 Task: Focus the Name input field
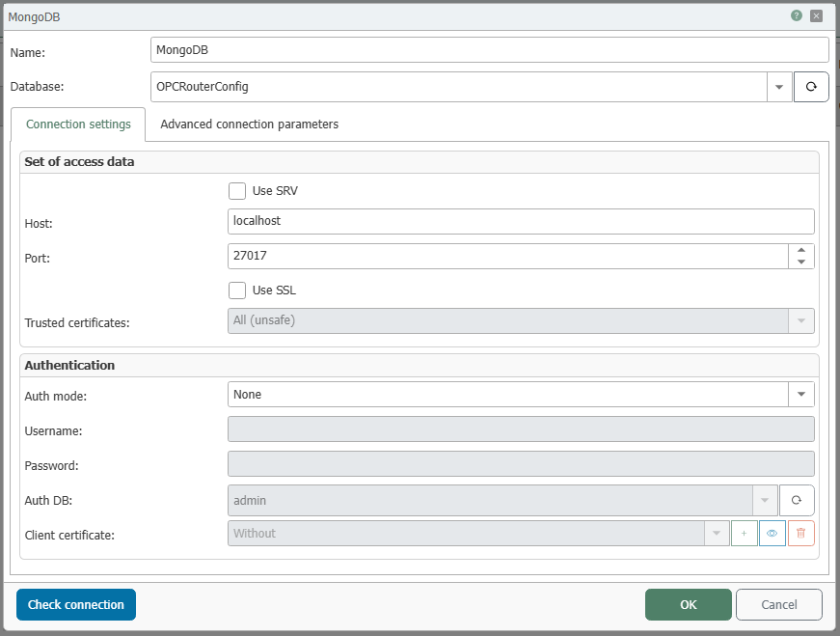click(x=490, y=50)
